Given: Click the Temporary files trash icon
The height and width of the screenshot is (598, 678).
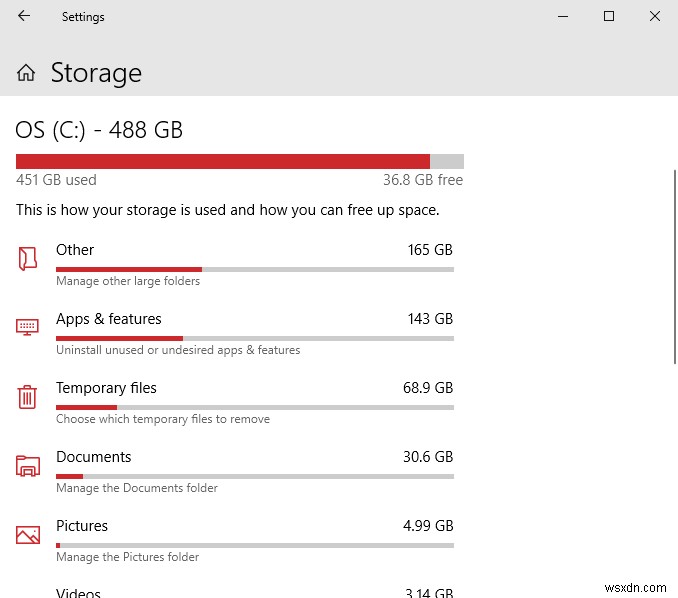Looking at the screenshot, I should (x=28, y=396).
